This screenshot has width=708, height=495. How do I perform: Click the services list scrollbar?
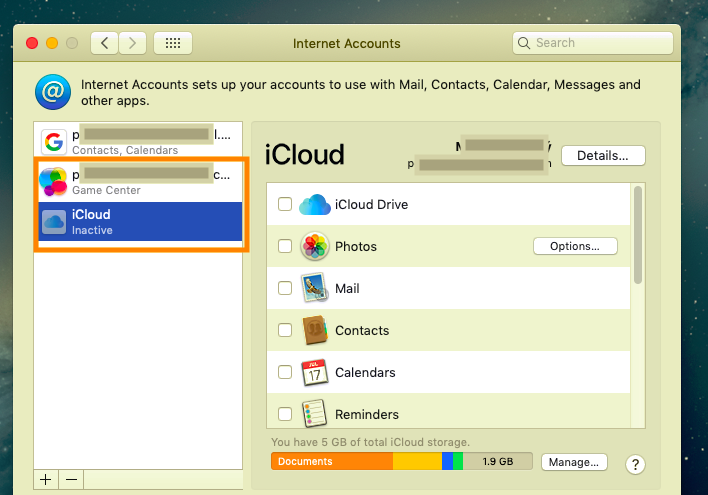pos(638,235)
